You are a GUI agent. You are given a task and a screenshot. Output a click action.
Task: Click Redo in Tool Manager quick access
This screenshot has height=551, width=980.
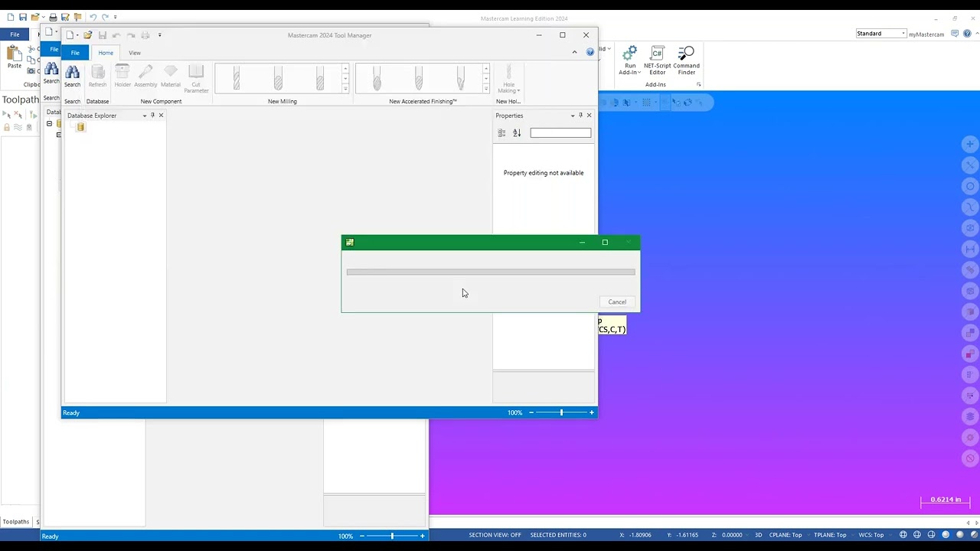point(131,35)
